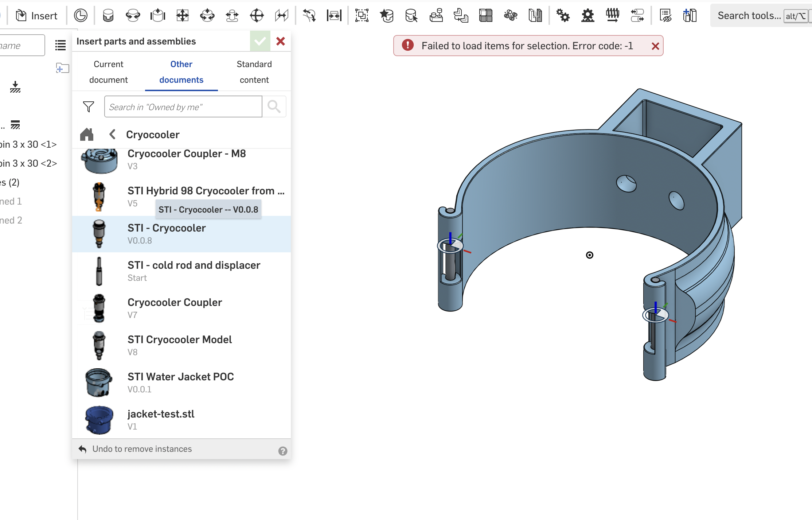
Task: Activate the Group tool with dashed box
Action: (362, 16)
